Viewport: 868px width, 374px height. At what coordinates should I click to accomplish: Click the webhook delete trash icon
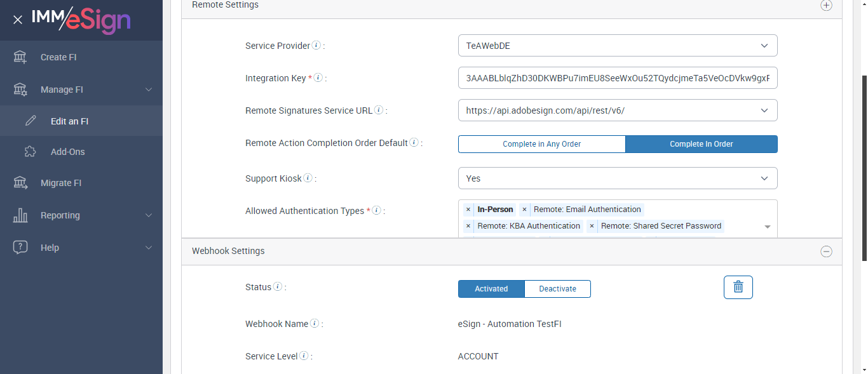pyautogui.click(x=738, y=287)
